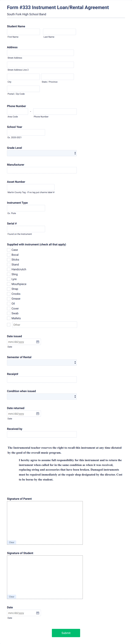
Task: Select the Bocal checkbox
Action: tap(9, 255)
